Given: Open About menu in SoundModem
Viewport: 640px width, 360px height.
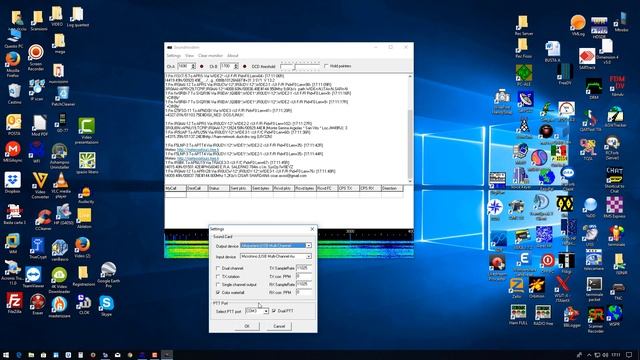Looking at the screenshot, I should [x=232, y=56].
